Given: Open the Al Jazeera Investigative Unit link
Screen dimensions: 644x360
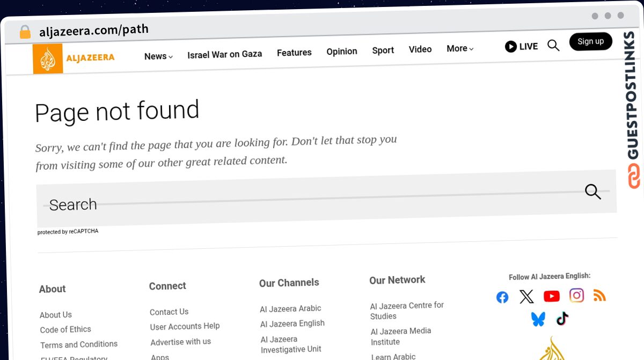Looking at the screenshot, I should point(291,344).
